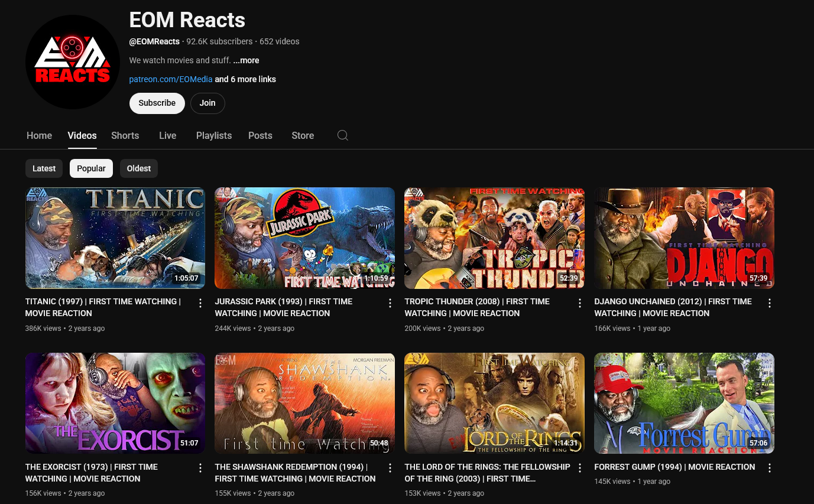The image size is (814, 504).
Task: Play the Lord of the Rings thumbnail
Action: [x=495, y=403]
